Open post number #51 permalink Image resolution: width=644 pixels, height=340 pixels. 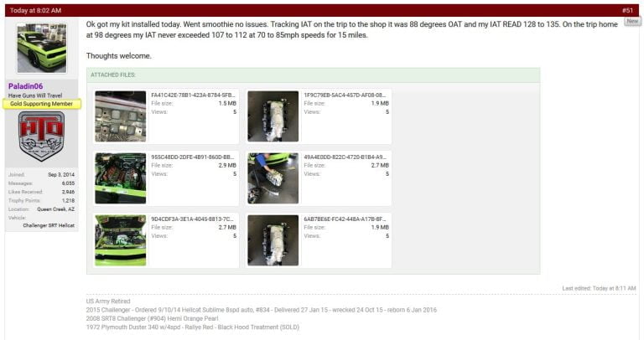point(627,10)
